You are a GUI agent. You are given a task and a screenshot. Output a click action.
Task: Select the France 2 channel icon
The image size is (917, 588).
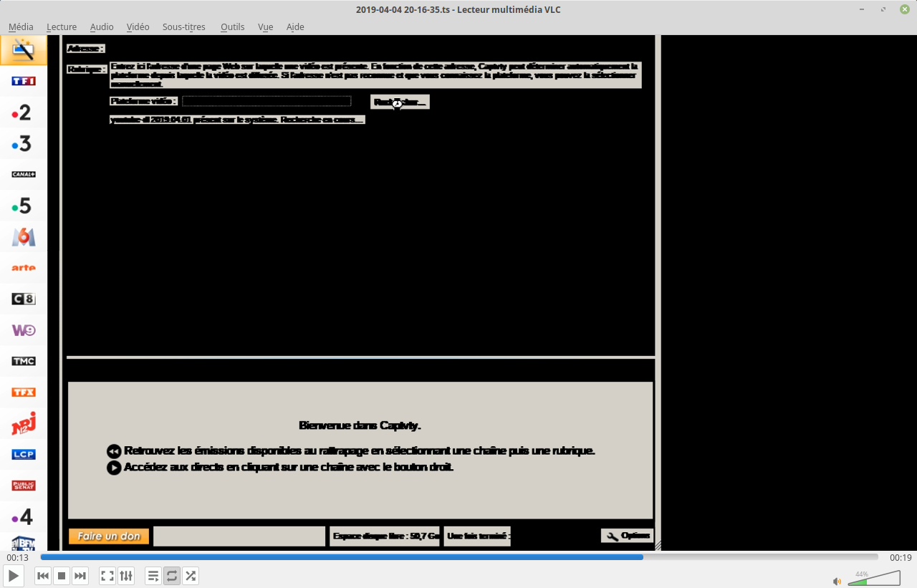pyautogui.click(x=23, y=112)
